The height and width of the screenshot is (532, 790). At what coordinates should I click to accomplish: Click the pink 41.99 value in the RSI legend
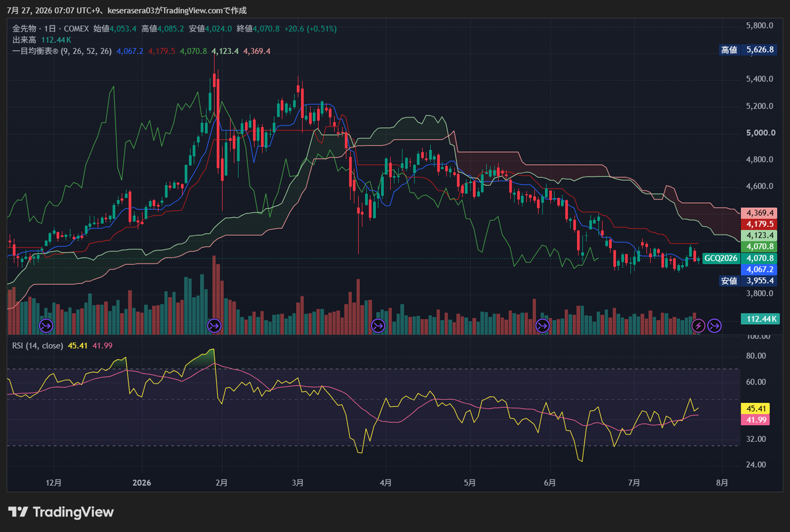coord(102,346)
